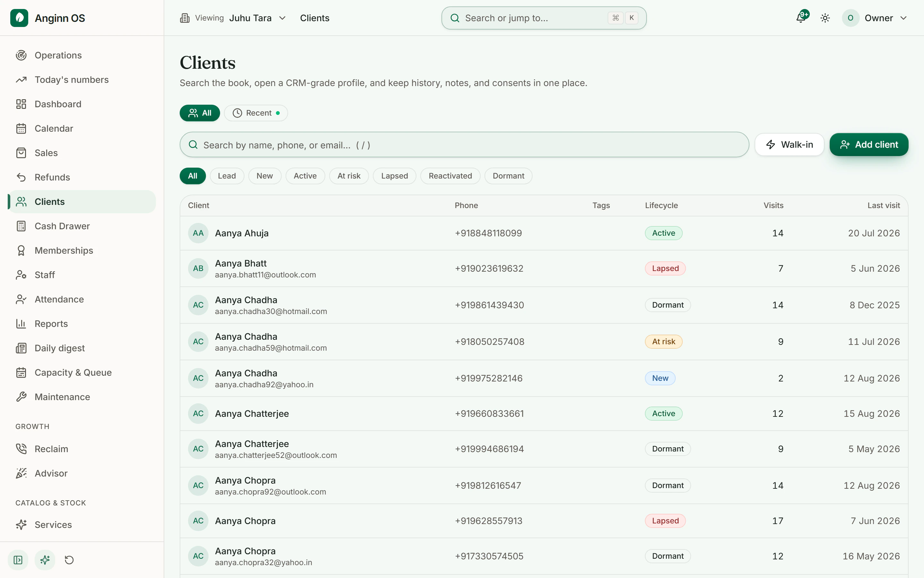Viewport: 924px width, 578px height.
Task: Click the Walk-in button
Action: tap(789, 144)
